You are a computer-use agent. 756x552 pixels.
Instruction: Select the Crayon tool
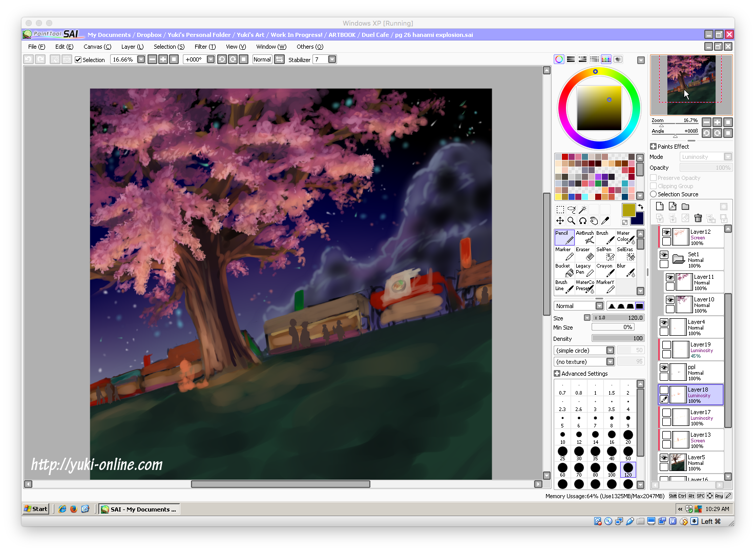point(605,270)
